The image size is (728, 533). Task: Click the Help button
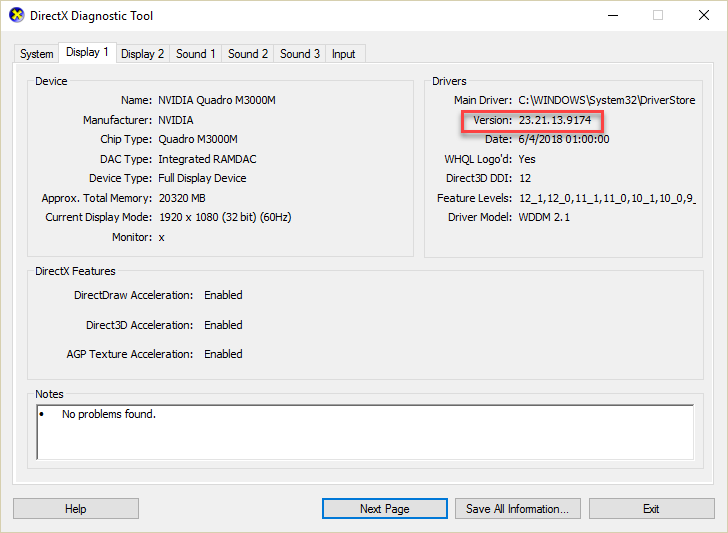pos(76,509)
